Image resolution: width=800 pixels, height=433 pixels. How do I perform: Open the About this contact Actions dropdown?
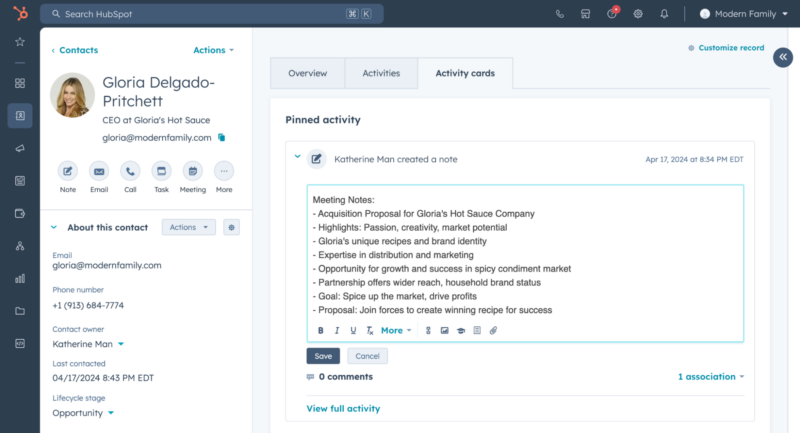(x=189, y=227)
